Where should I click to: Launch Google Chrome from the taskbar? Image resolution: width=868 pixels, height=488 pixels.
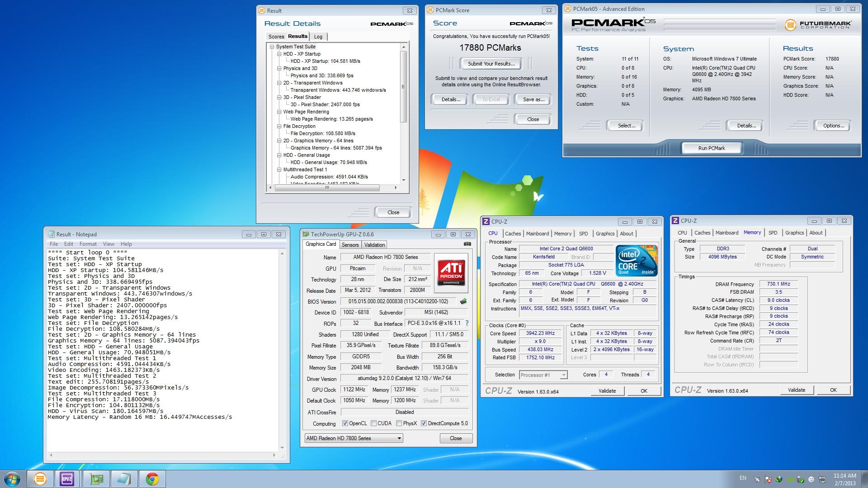pyautogui.click(x=152, y=479)
